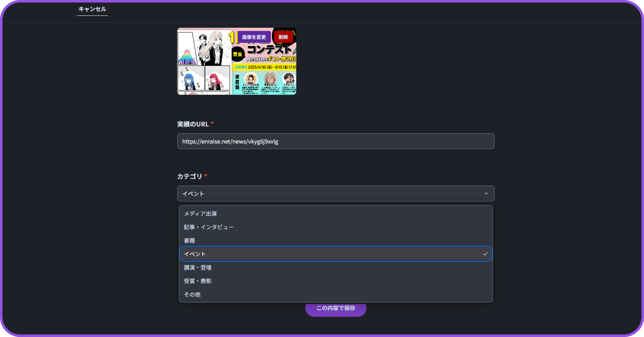Select その他 option in dropdown
Screen dimensions: 644x337
click(x=192, y=294)
